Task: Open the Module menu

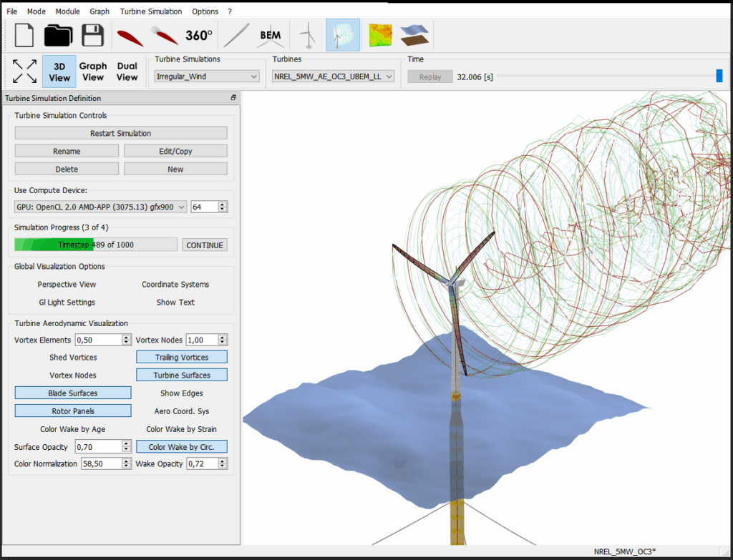Action: coord(67,11)
